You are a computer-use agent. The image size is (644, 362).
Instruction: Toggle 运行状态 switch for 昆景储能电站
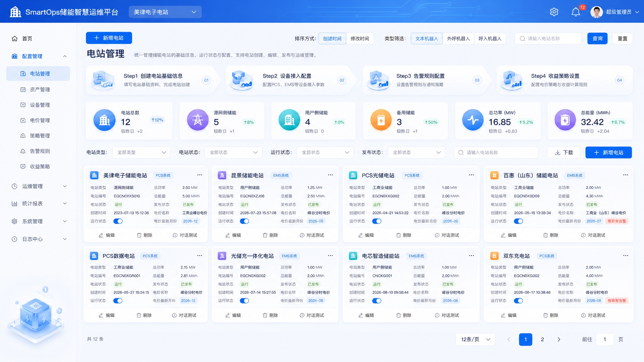244,221
